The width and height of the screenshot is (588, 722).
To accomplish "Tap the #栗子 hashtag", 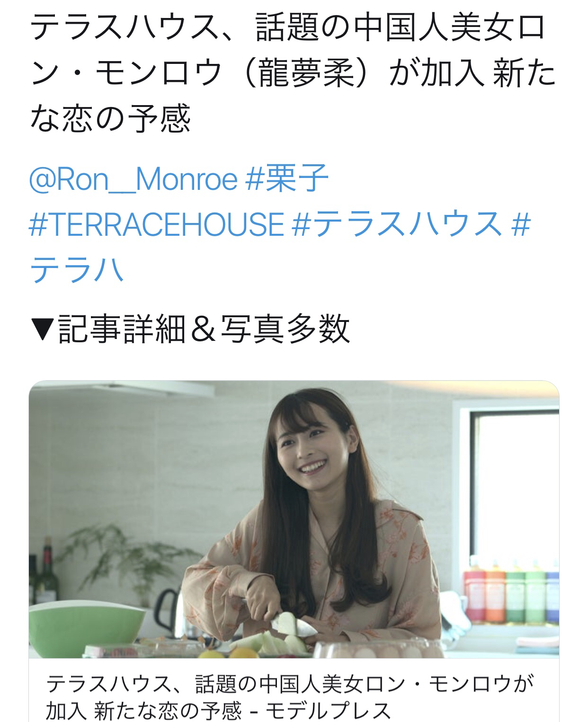I will point(287,179).
